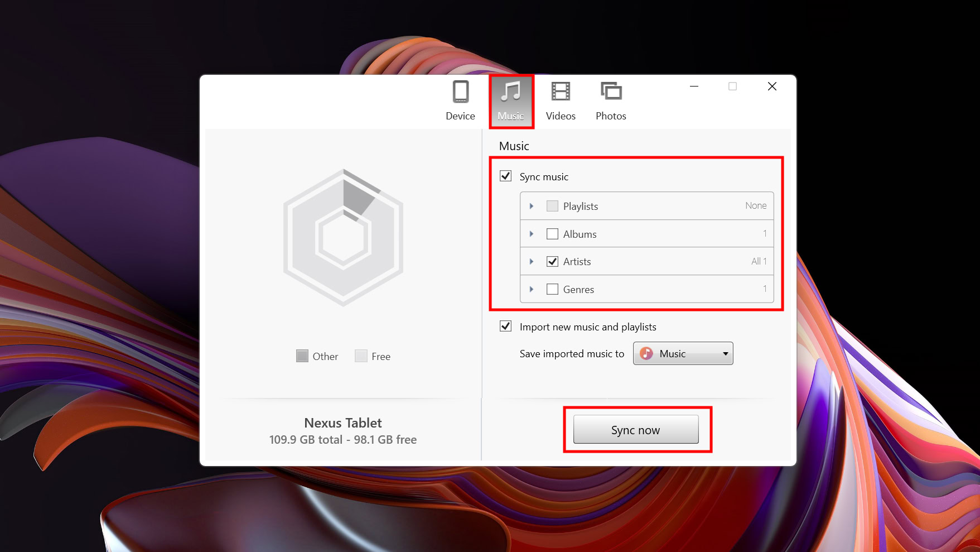Toggle the Playlists checkbox

552,206
